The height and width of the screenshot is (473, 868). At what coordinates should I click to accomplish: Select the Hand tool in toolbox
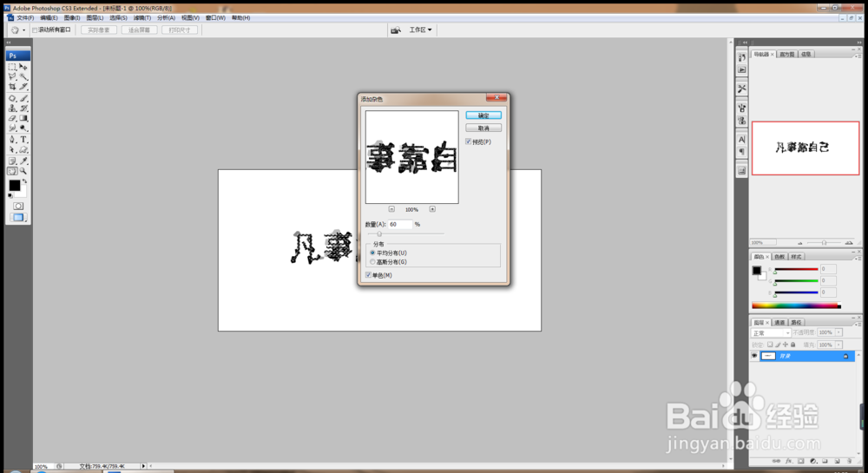point(12,171)
